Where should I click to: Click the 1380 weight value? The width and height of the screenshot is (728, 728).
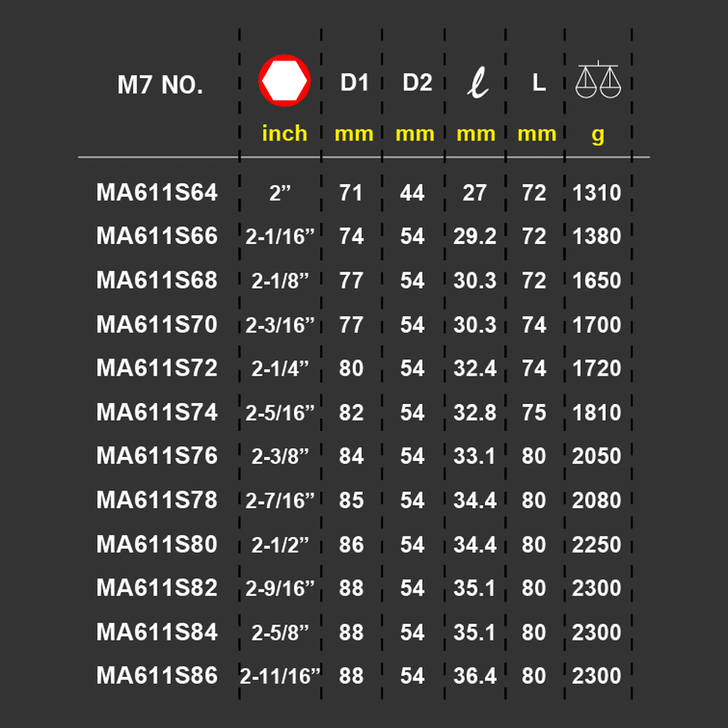pyautogui.click(x=597, y=237)
